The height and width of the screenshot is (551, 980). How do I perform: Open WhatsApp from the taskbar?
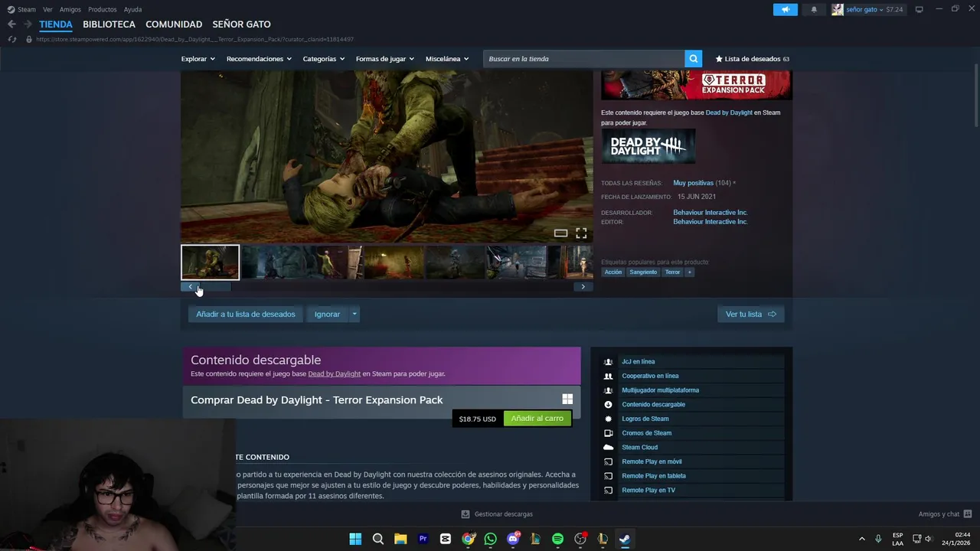click(x=490, y=539)
